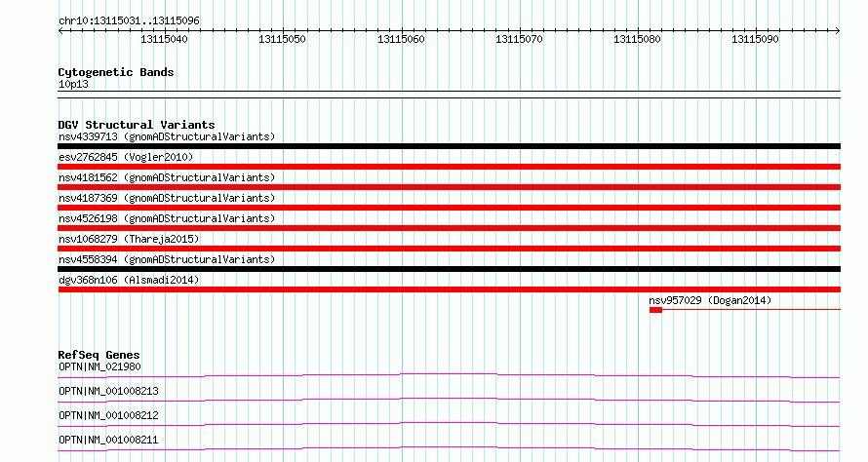Open variant nsv957029 (Dogan2014) label
868x462 pixels.
(710, 300)
